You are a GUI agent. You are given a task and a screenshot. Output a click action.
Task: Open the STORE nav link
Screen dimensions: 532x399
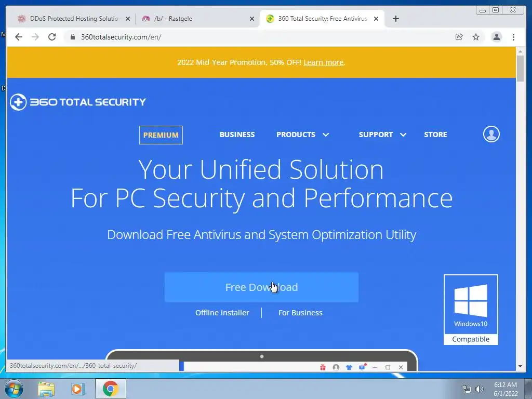435,135
